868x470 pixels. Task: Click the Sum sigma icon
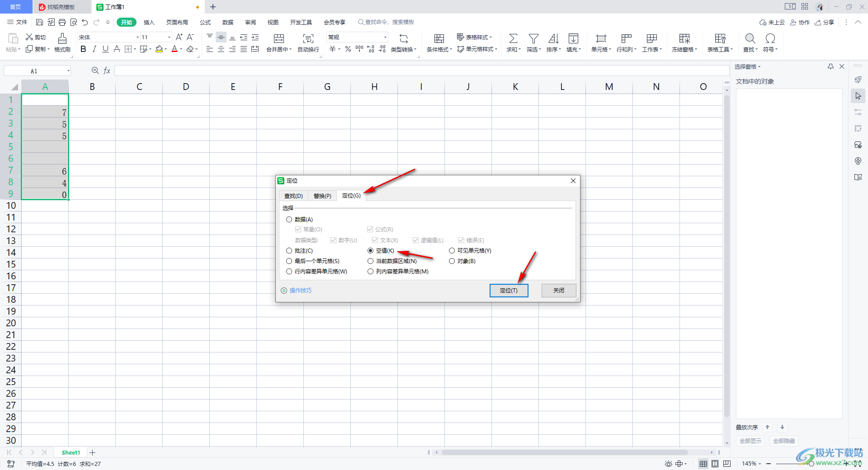tap(513, 38)
